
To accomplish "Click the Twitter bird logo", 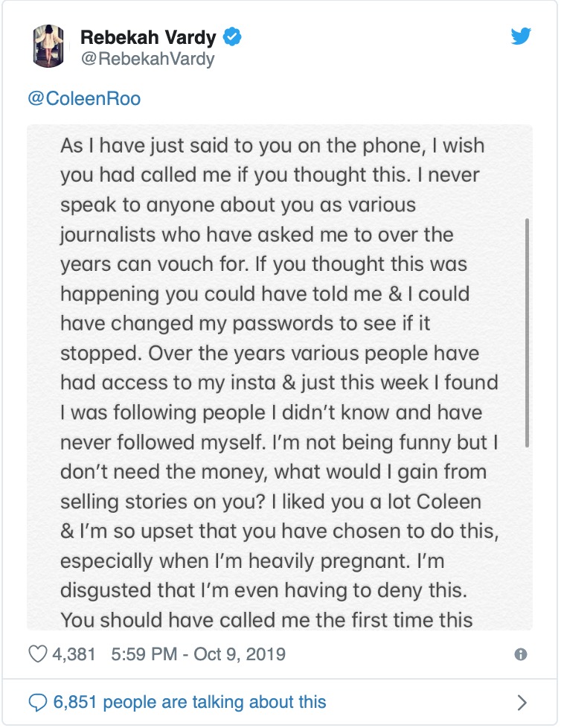I will (521, 36).
